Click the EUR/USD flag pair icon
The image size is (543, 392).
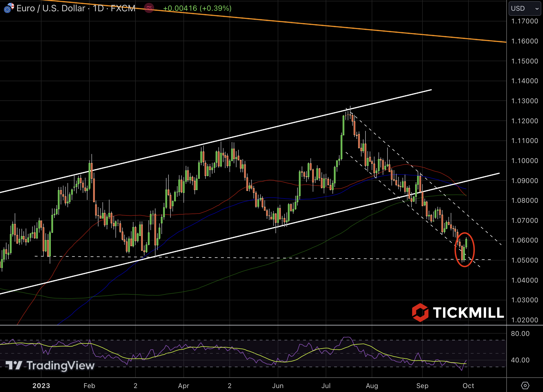pyautogui.click(x=9, y=8)
